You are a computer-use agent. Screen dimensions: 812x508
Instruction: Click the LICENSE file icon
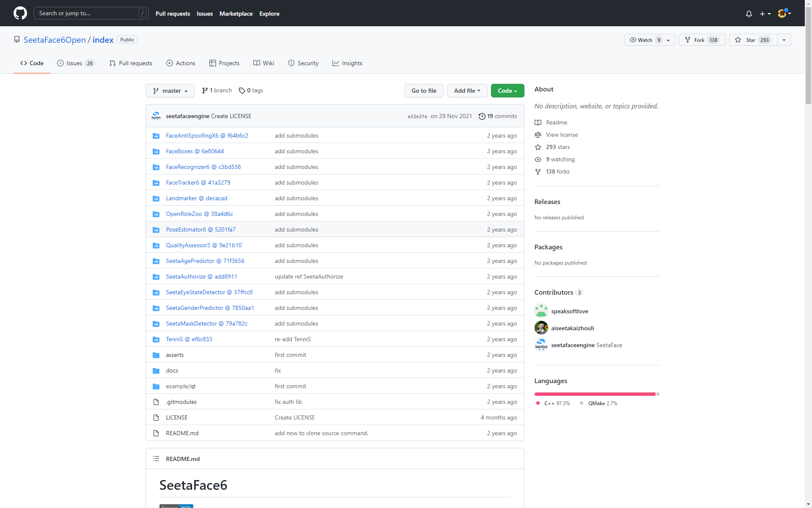pyautogui.click(x=156, y=417)
